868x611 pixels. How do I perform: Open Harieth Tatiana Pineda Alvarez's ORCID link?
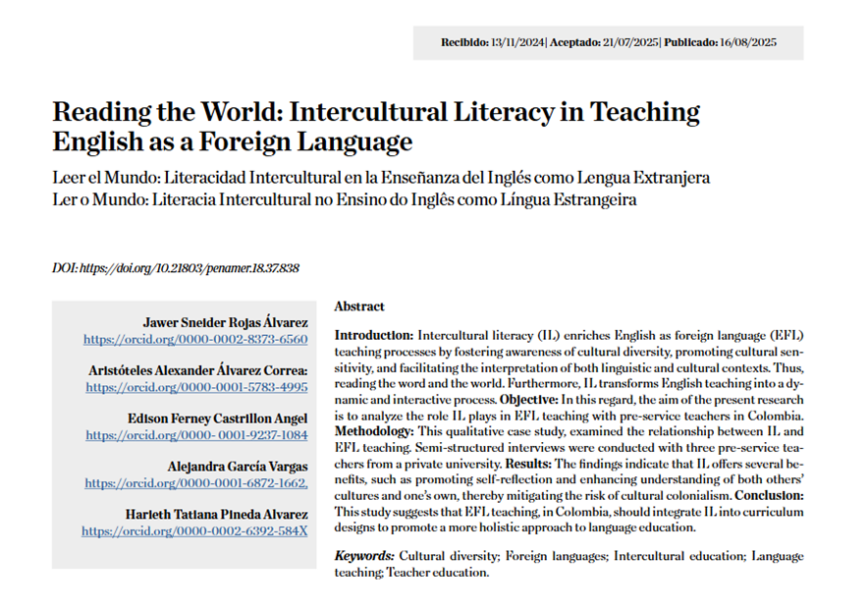194,531
